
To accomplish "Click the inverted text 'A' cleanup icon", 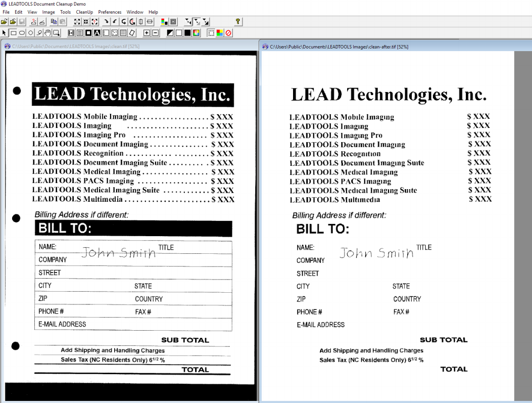I will 97,33.
